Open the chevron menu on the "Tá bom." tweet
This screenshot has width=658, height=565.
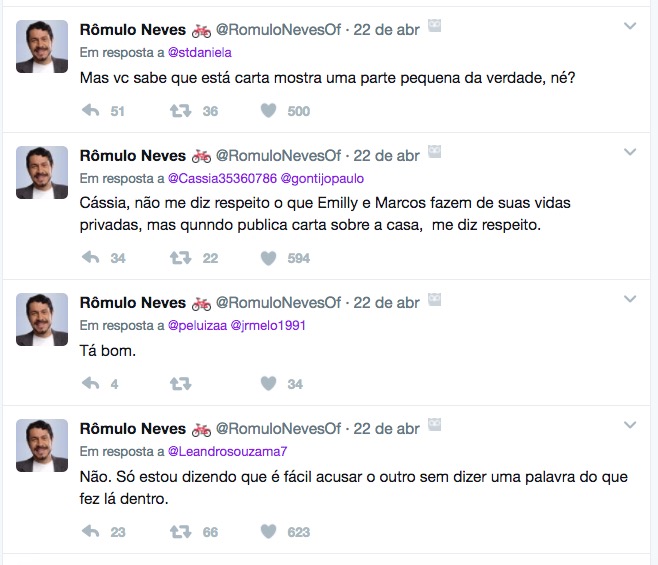(x=630, y=299)
